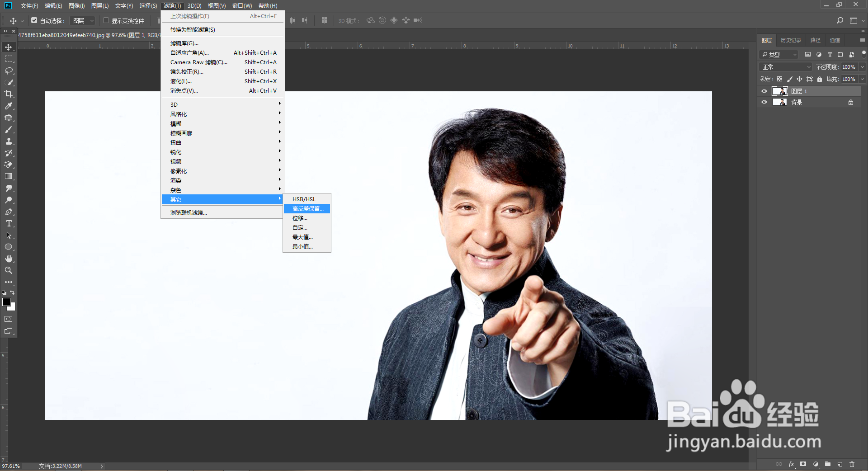Click the foreground color swatch

(x=6, y=302)
